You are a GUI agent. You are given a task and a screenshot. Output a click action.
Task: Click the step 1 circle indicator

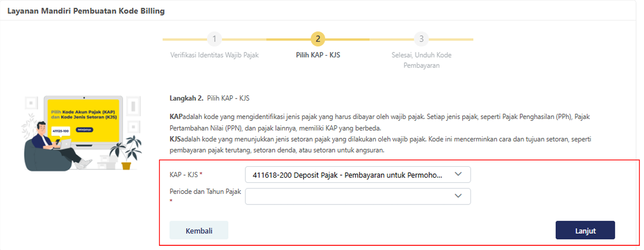tap(214, 39)
